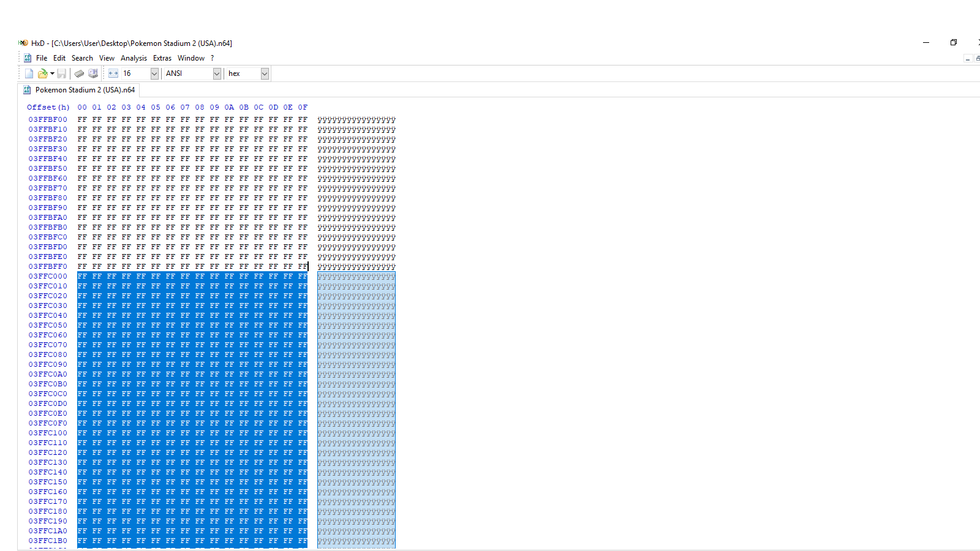Click the last FF byte in row 03FFBFF0
This screenshot has width=980, height=551.
coord(303,266)
